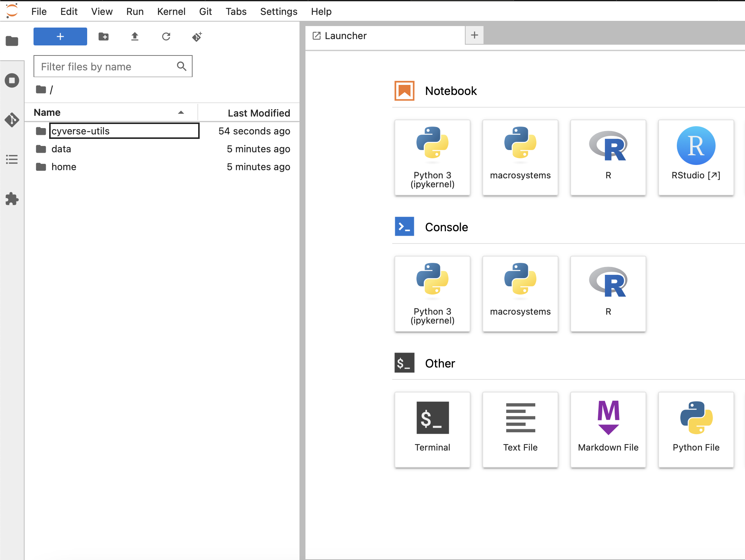Click the Filter files by name field
745x560 pixels.
click(106, 67)
